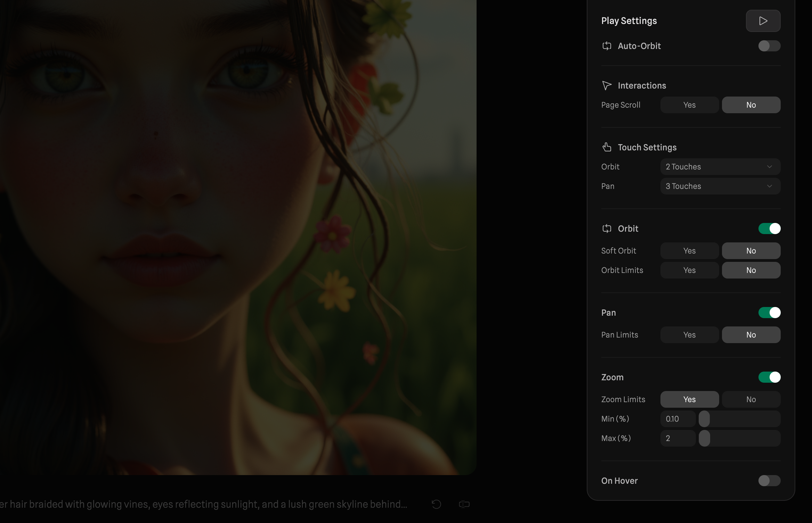The height and width of the screenshot is (523, 812).
Task: Click the Touch Settings hand icon
Action: (x=607, y=147)
